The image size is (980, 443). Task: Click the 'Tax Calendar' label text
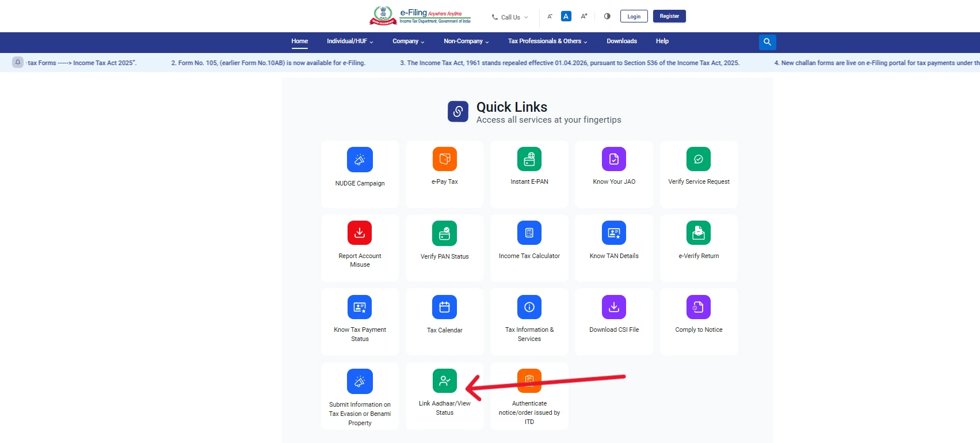[444, 330]
